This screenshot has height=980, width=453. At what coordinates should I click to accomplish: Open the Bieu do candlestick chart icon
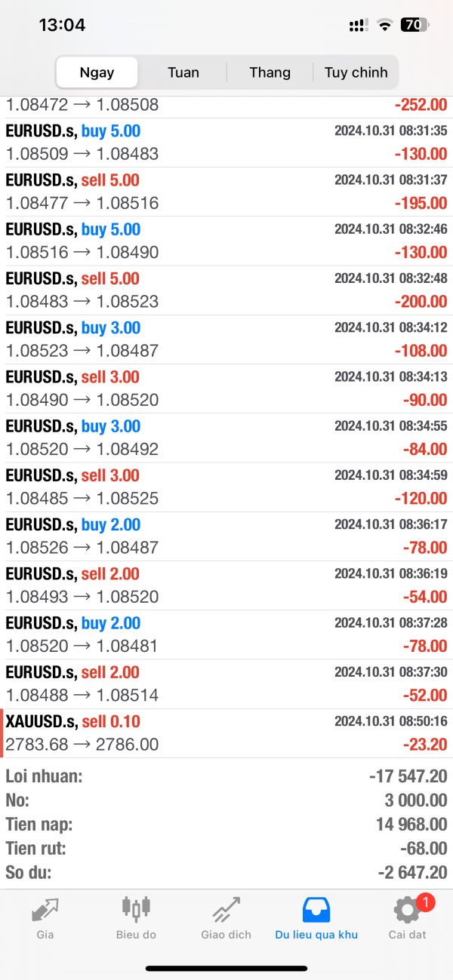click(x=136, y=909)
